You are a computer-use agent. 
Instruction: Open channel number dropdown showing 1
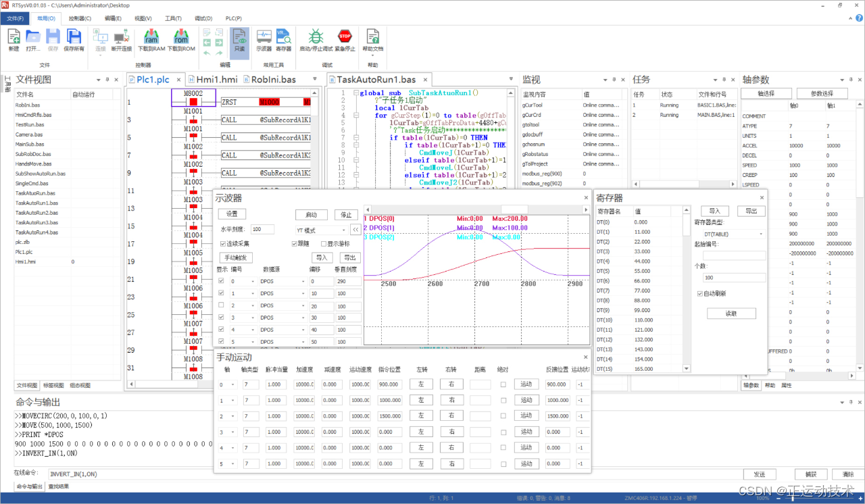tap(243, 293)
